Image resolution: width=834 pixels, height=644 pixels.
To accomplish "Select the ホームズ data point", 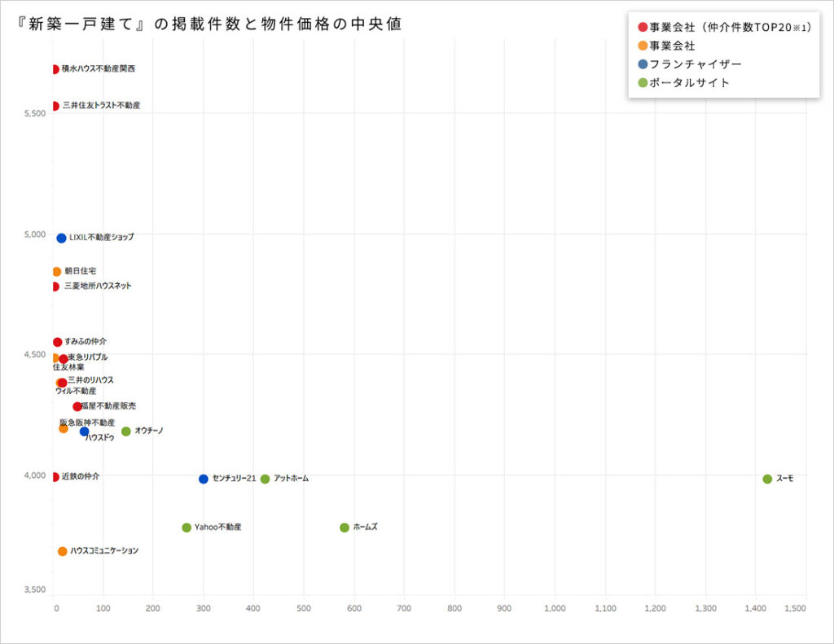I will pos(345,528).
